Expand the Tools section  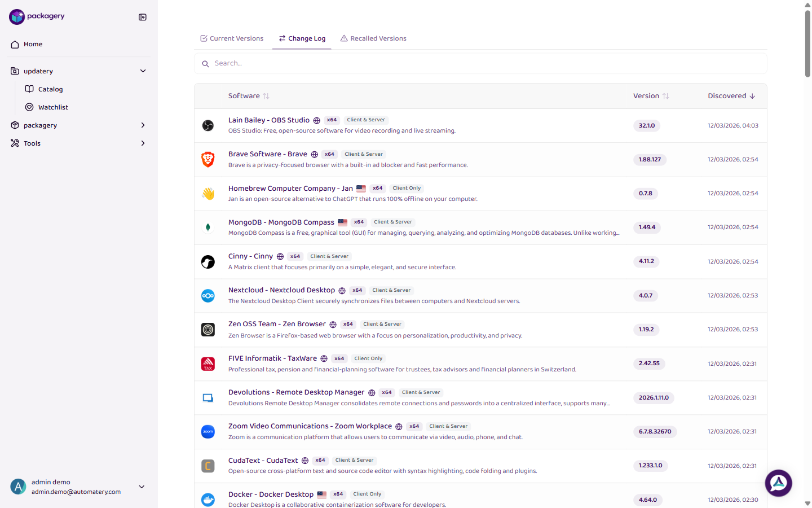(x=143, y=143)
